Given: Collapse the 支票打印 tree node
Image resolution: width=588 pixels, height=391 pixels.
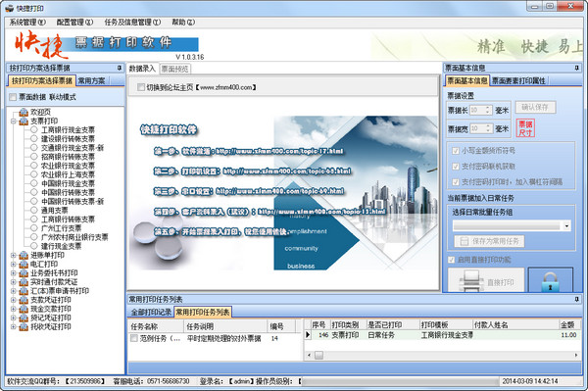Looking at the screenshot, I should coord(13,122).
